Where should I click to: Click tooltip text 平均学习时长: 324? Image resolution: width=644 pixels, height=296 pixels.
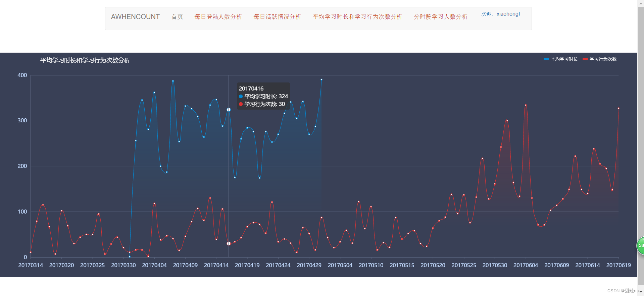point(266,96)
